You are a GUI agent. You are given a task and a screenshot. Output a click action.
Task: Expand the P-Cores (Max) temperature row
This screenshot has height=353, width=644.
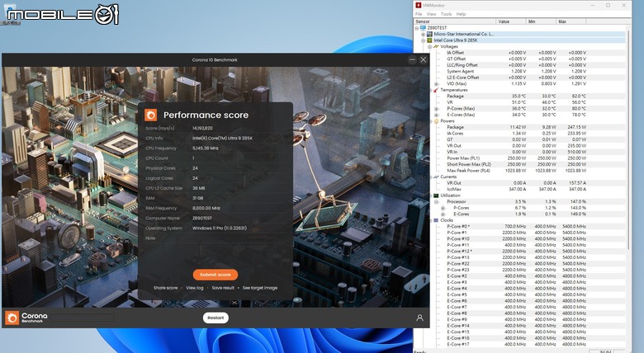pos(436,109)
